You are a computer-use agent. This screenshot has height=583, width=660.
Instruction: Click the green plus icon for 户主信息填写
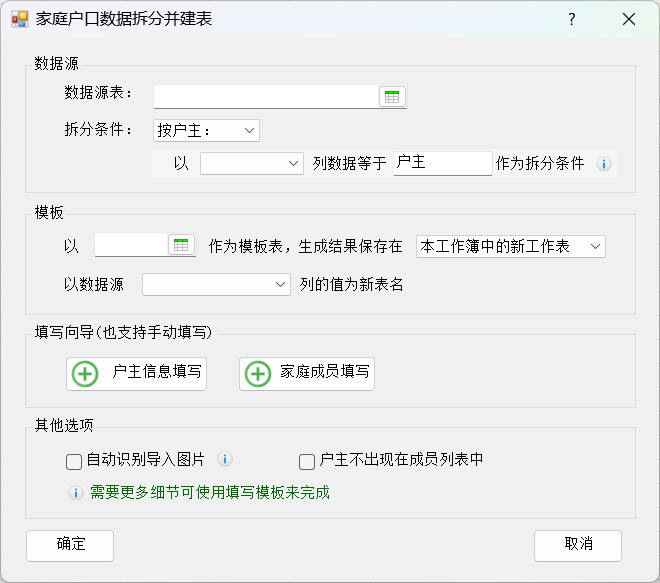(x=86, y=374)
